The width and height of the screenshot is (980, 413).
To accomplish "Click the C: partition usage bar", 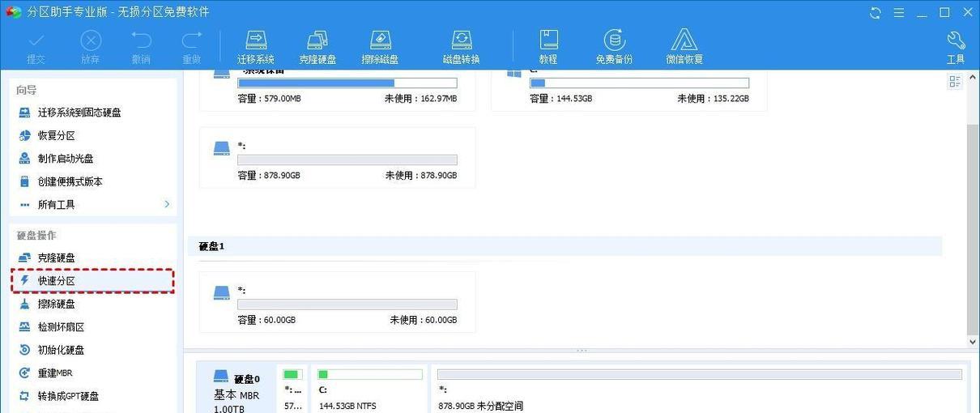I will click(639, 83).
